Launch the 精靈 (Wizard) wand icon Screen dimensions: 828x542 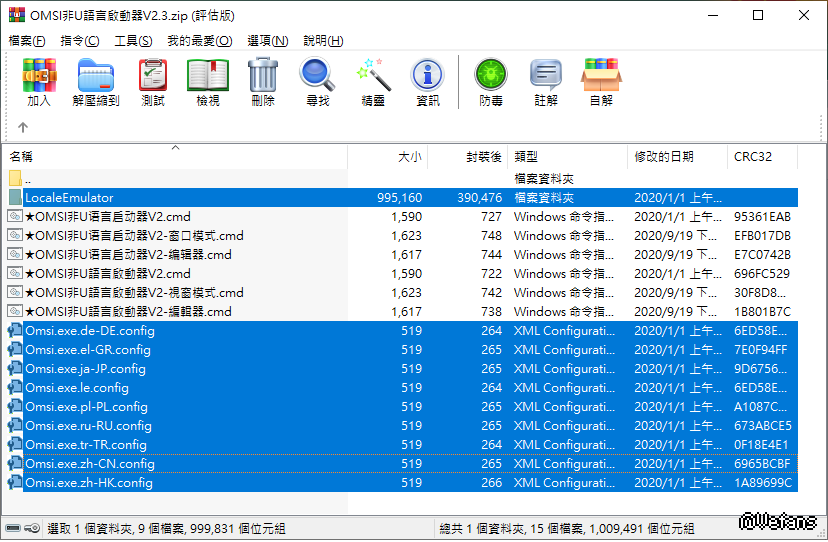373,82
